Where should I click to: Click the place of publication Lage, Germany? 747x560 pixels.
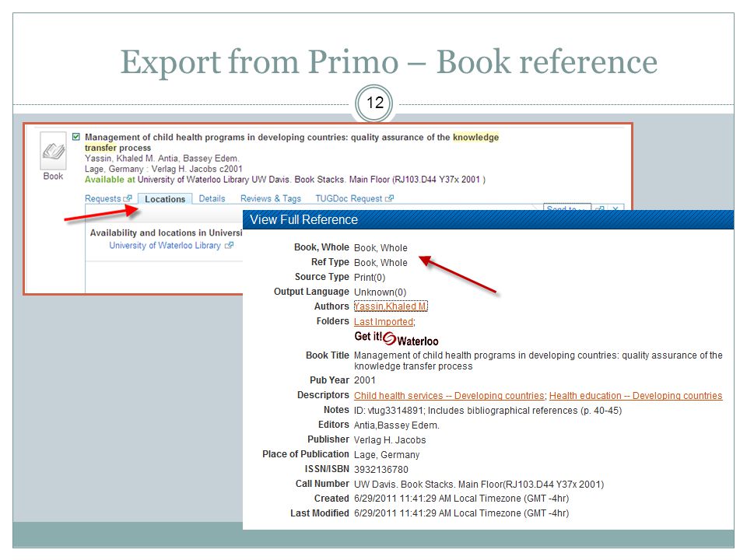click(x=387, y=455)
